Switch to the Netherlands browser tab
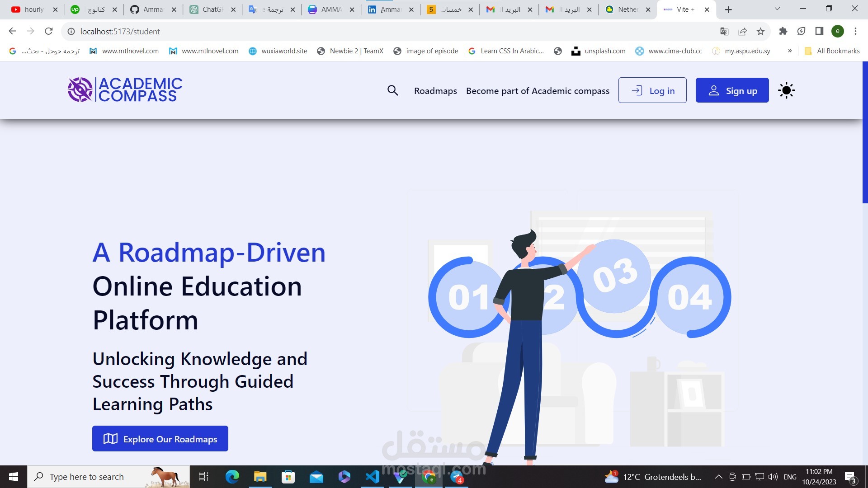This screenshot has height=488, width=868. pyautogui.click(x=626, y=9)
